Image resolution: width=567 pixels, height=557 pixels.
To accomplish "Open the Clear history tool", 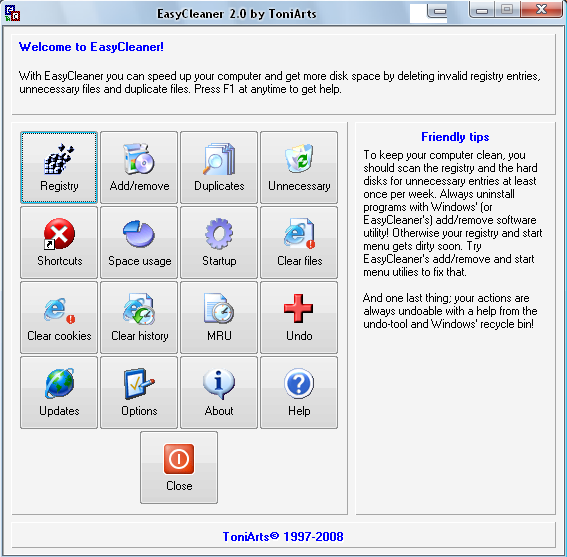I will (139, 317).
